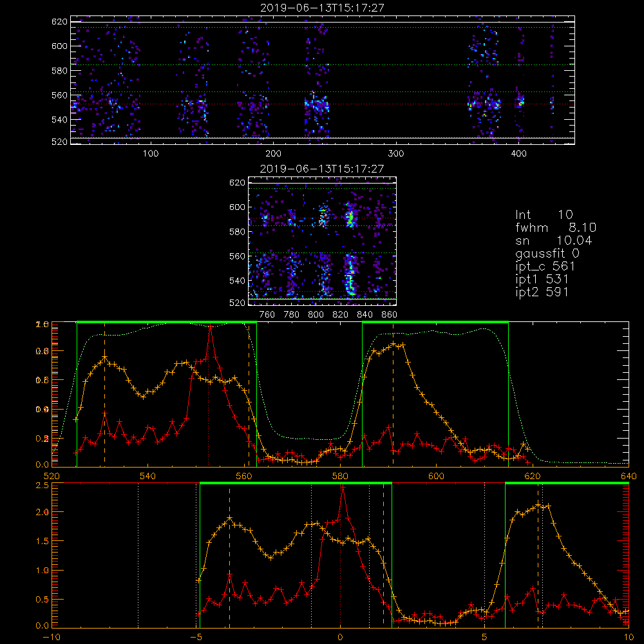644x644 pixels.
Task: Click x-axis label 820 on middle image
Action: pyautogui.click(x=341, y=315)
